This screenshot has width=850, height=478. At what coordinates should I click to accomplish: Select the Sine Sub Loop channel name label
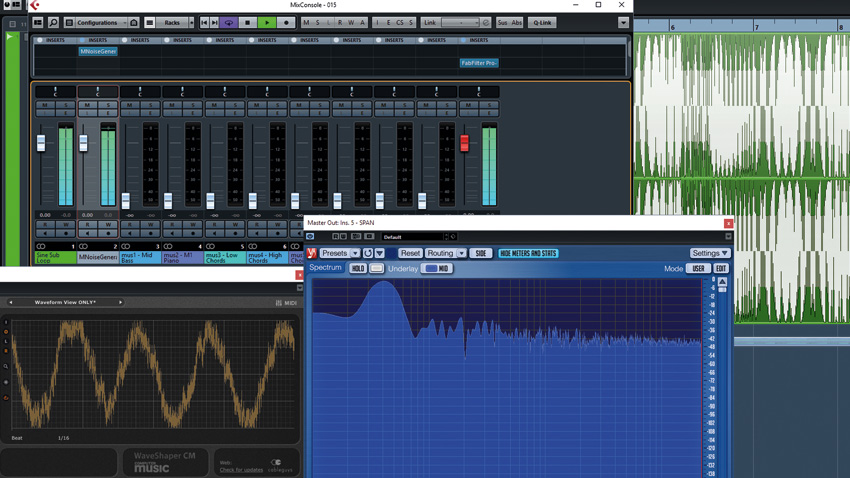coord(55,257)
